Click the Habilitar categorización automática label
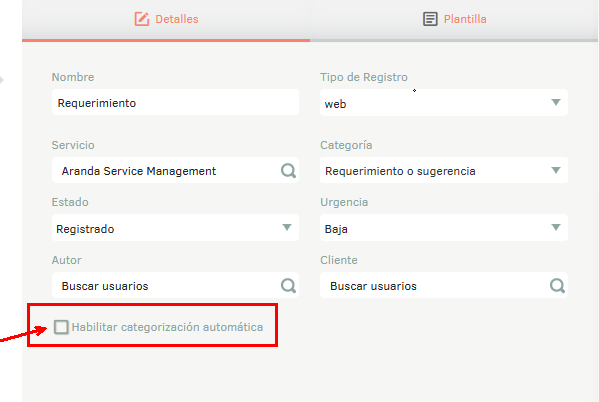599x402 pixels. click(167, 327)
